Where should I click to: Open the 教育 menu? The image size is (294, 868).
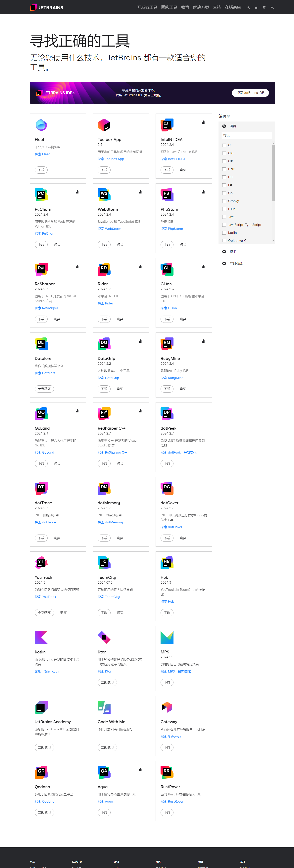tap(185, 7)
